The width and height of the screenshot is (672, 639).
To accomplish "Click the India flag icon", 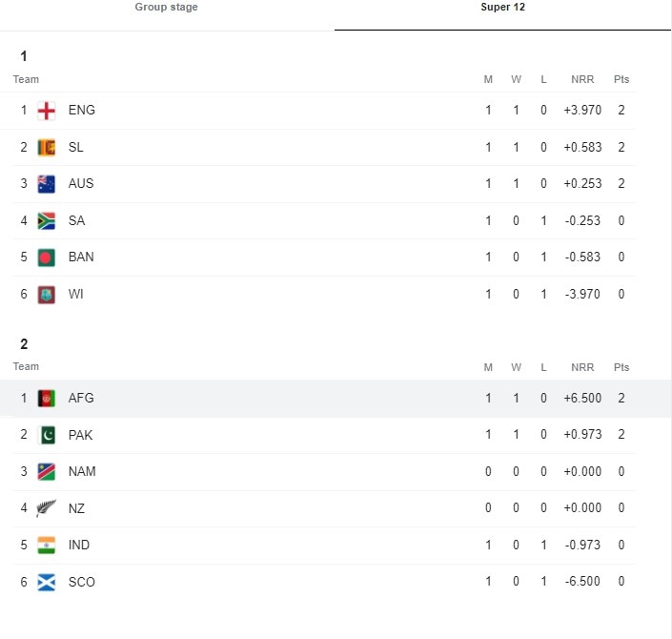I will click(x=47, y=546).
